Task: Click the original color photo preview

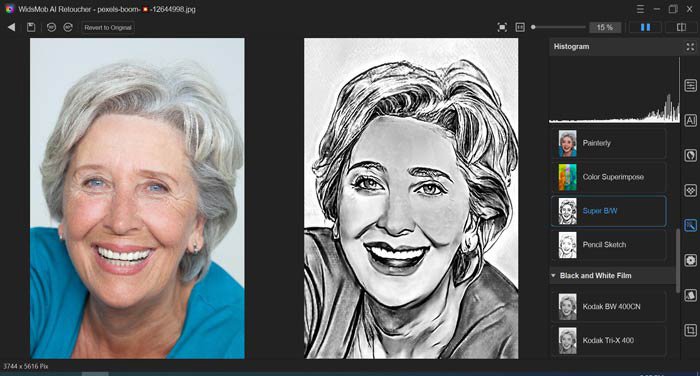Action: click(137, 198)
